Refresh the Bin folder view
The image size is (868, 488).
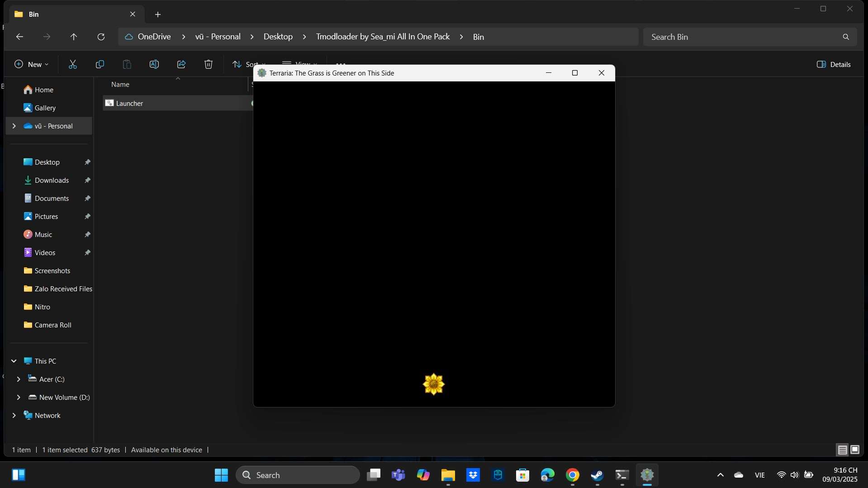(101, 37)
